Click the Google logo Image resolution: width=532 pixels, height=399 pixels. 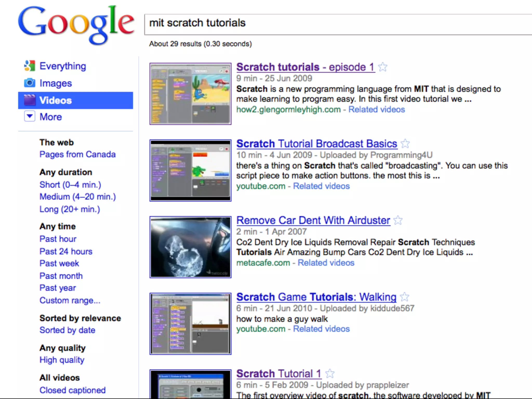tap(76, 25)
